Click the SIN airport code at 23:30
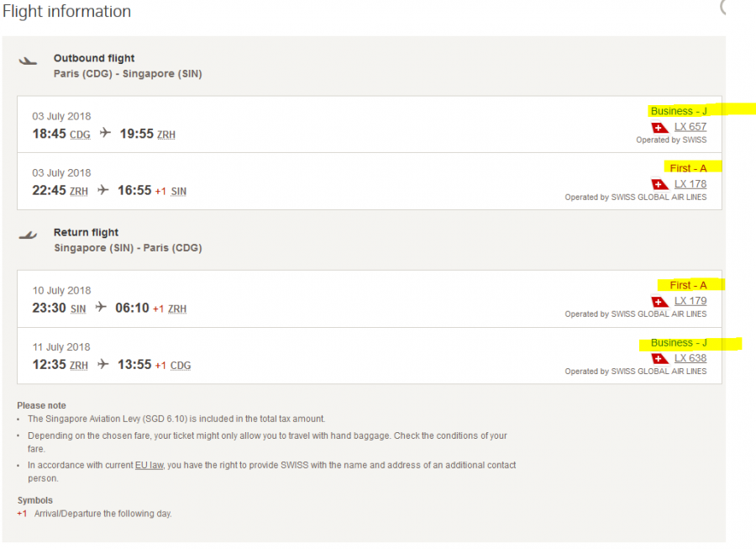Viewport: 756px width, 549px height. 78,309
